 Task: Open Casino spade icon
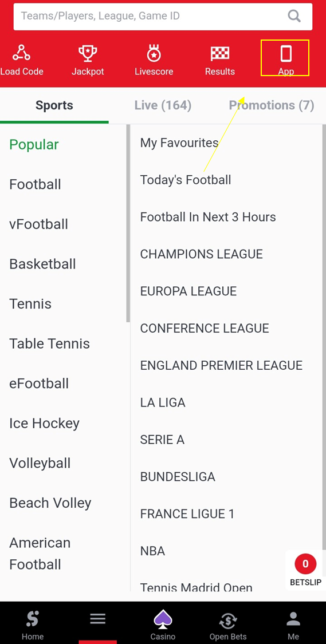(x=163, y=619)
